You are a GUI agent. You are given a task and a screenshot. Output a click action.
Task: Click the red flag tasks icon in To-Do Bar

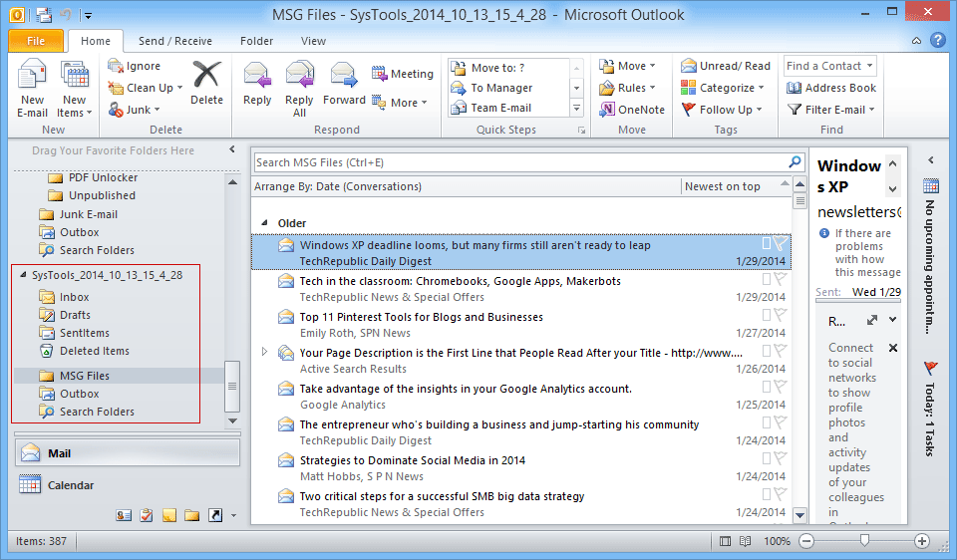click(931, 368)
